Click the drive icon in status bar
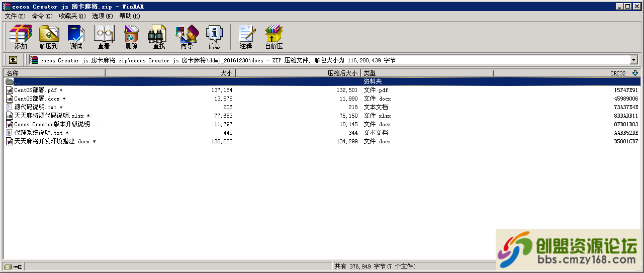The width and height of the screenshot is (644, 273). point(8,266)
